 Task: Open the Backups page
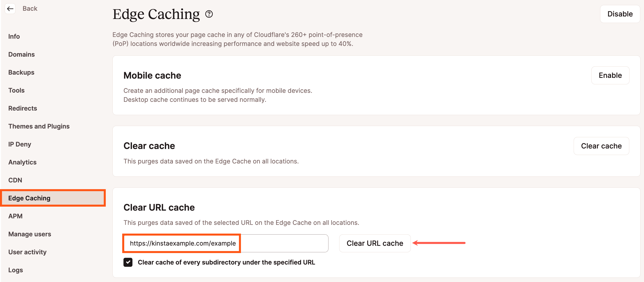click(21, 72)
